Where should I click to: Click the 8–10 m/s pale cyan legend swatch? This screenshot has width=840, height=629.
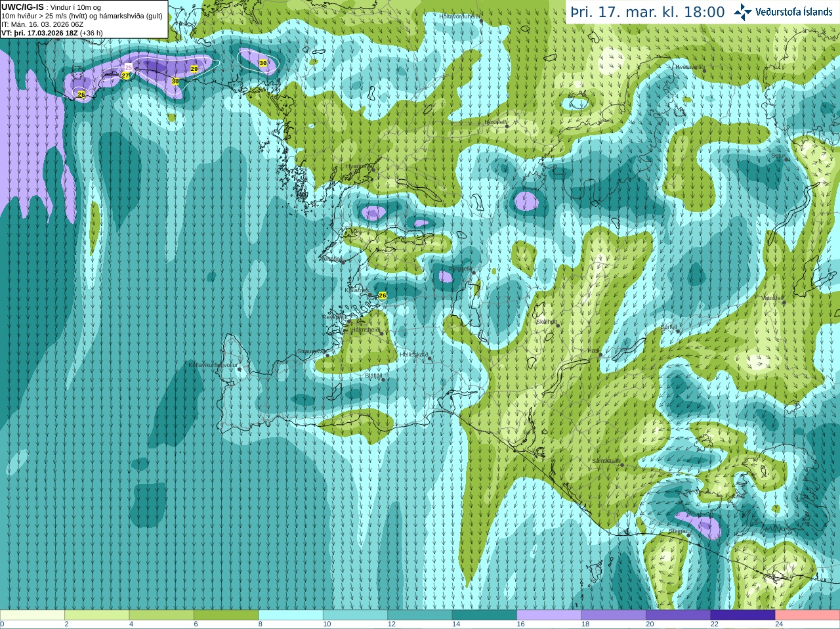click(x=291, y=616)
